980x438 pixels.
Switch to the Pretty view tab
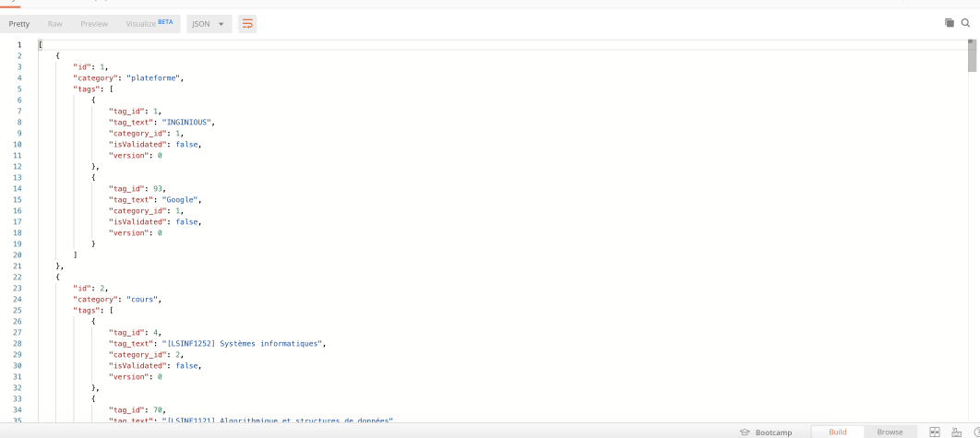(x=18, y=24)
